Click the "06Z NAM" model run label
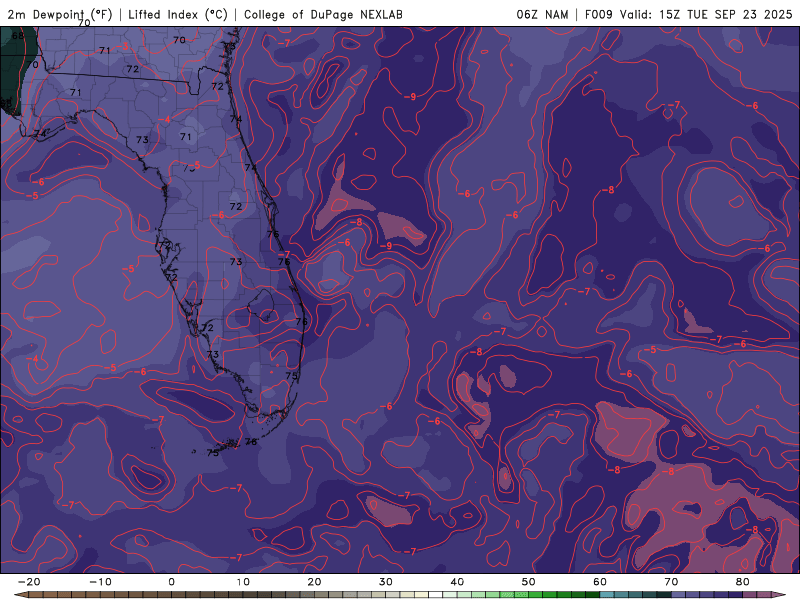 pos(542,14)
